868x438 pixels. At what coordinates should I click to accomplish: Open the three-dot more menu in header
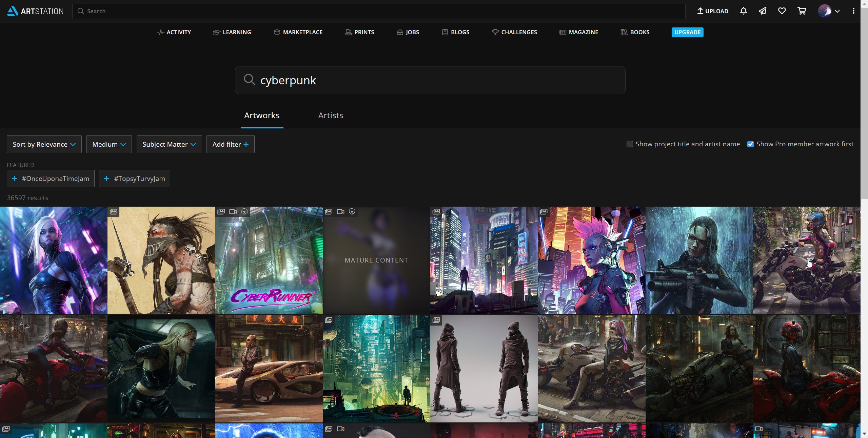coord(853,11)
